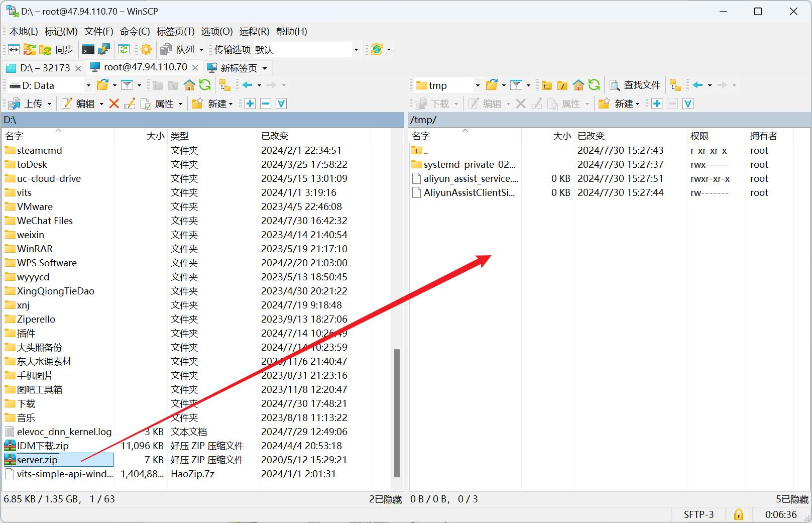Click the 查找文件 find files button
Image resolution: width=812 pixels, height=523 pixels.
pyautogui.click(x=635, y=85)
